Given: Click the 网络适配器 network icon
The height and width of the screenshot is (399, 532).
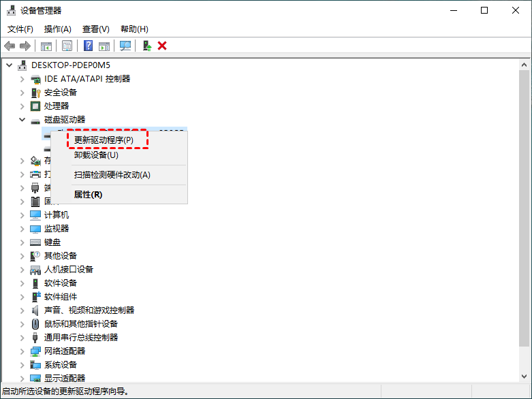Looking at the screenshot, I should click(x=35, y=351).
